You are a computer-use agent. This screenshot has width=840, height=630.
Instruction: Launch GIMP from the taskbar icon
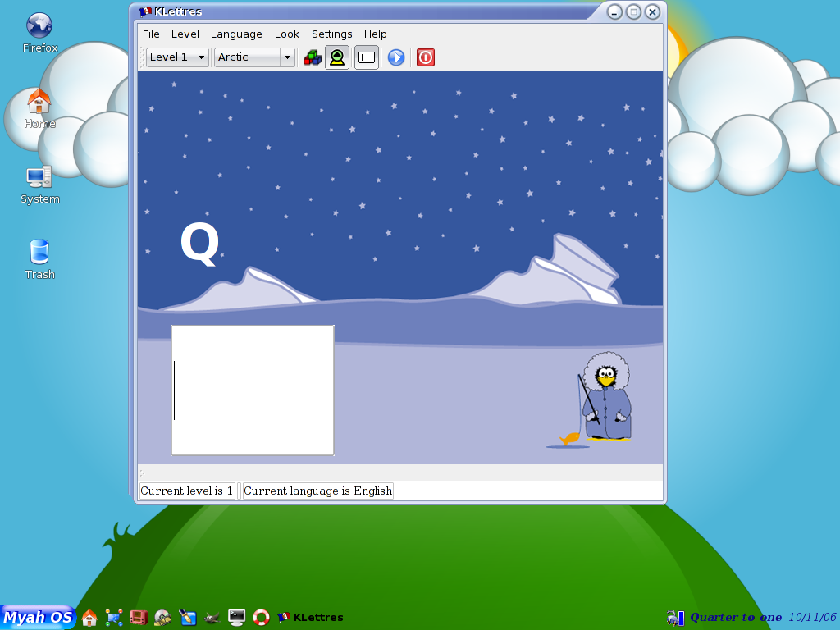click(212, 617)
